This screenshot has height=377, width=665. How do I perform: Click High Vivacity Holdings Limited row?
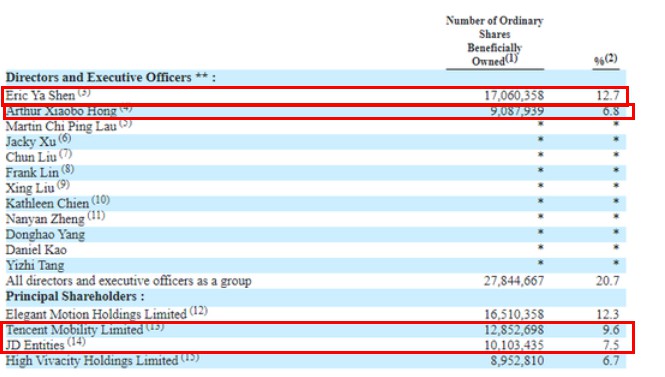(x=316, y=360)
